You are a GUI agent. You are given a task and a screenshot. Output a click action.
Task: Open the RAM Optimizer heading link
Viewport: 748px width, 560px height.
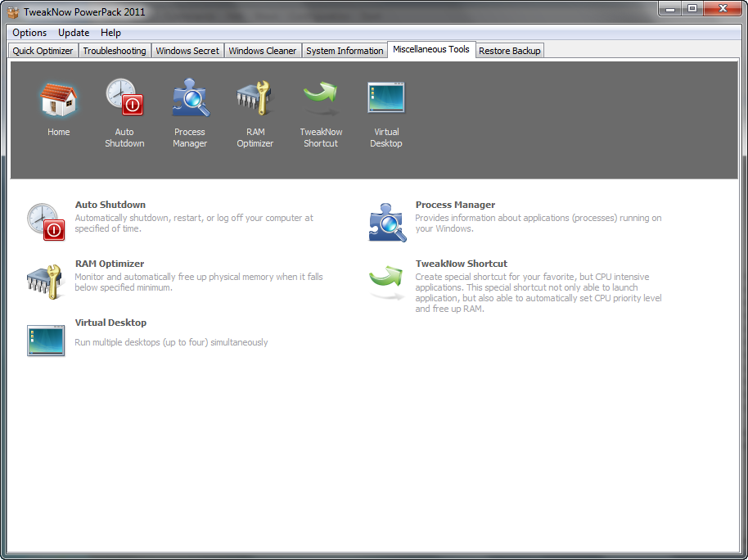tap(109, 264)
